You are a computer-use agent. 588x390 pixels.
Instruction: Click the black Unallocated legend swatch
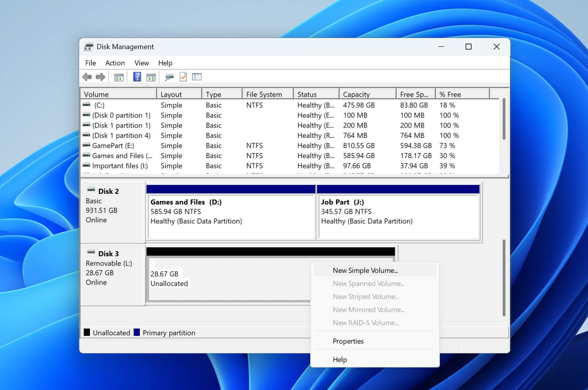click(x=87, y=333)
